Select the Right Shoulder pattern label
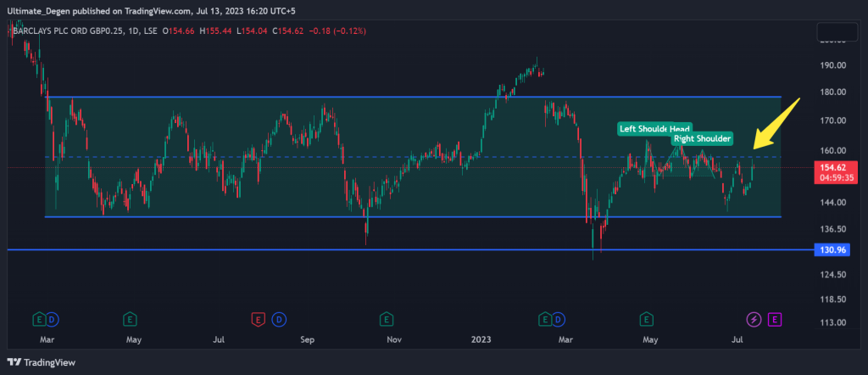The height and width of the screenshot is (375, 868). click(x=703, y=138)
